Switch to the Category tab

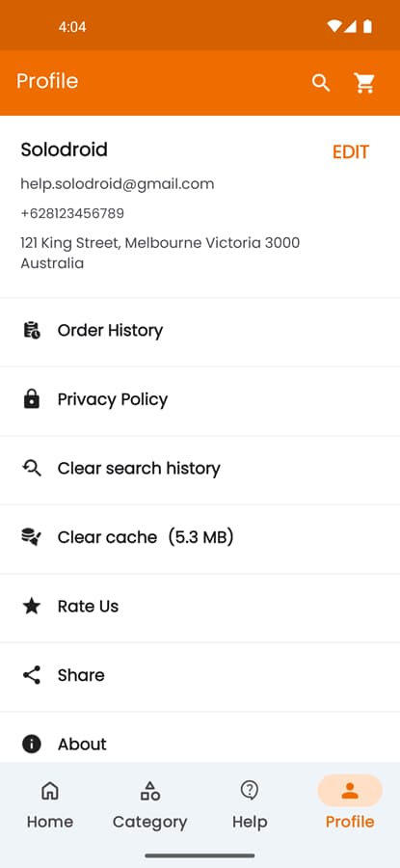(150, 803)
